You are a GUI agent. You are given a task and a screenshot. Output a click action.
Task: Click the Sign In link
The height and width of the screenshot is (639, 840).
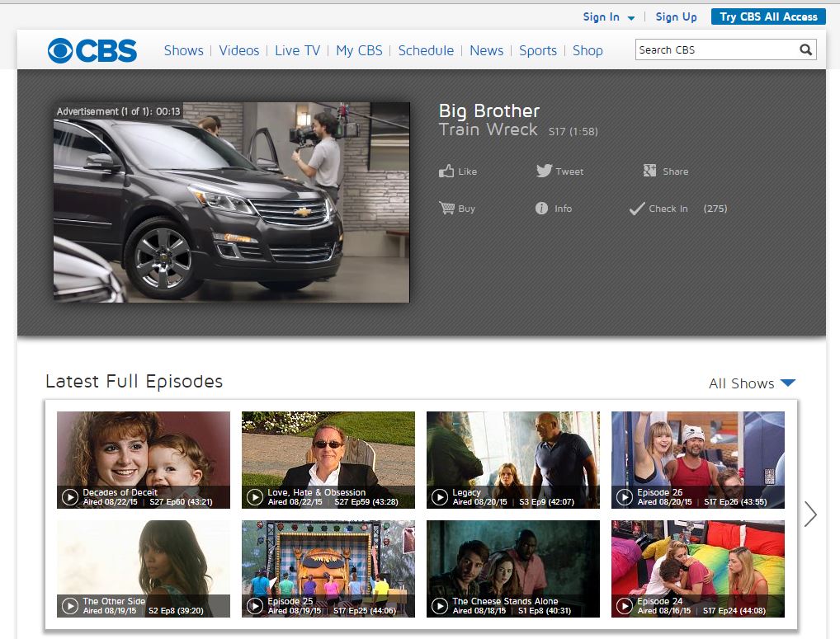tap(601, 17)
